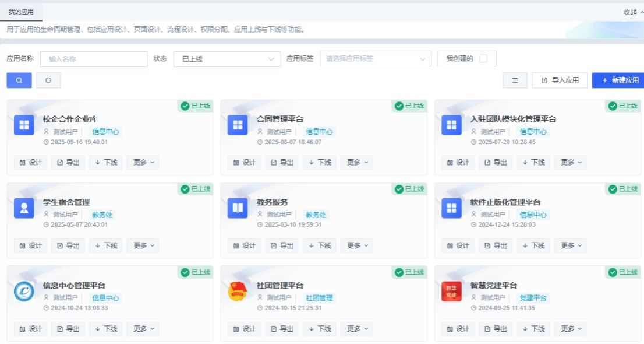Open the 软件正版化管理平台 app icon
This screenshot has height=344, width=644.
click(451, 208)
